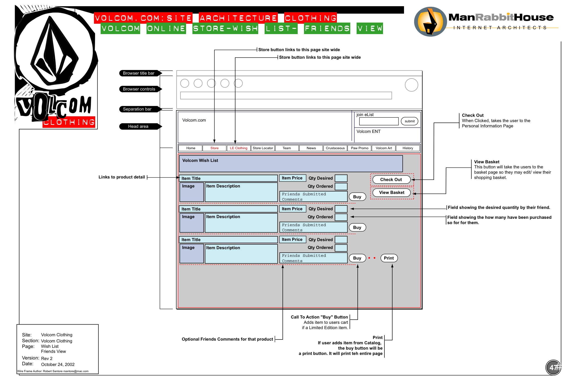The image size is (588, 380).
Task: Click the large round button at browser right
Action: click(x=411, y=85)
